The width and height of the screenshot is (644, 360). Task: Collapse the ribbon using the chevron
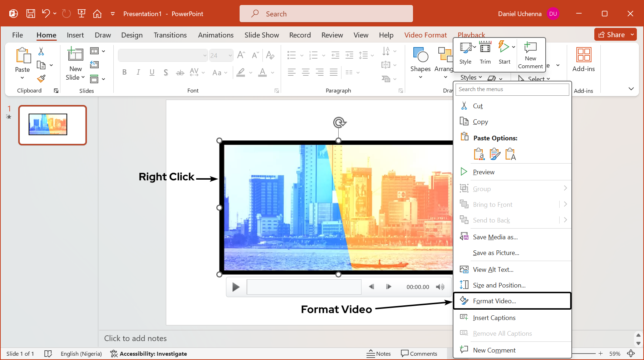[x=631, y=89]
